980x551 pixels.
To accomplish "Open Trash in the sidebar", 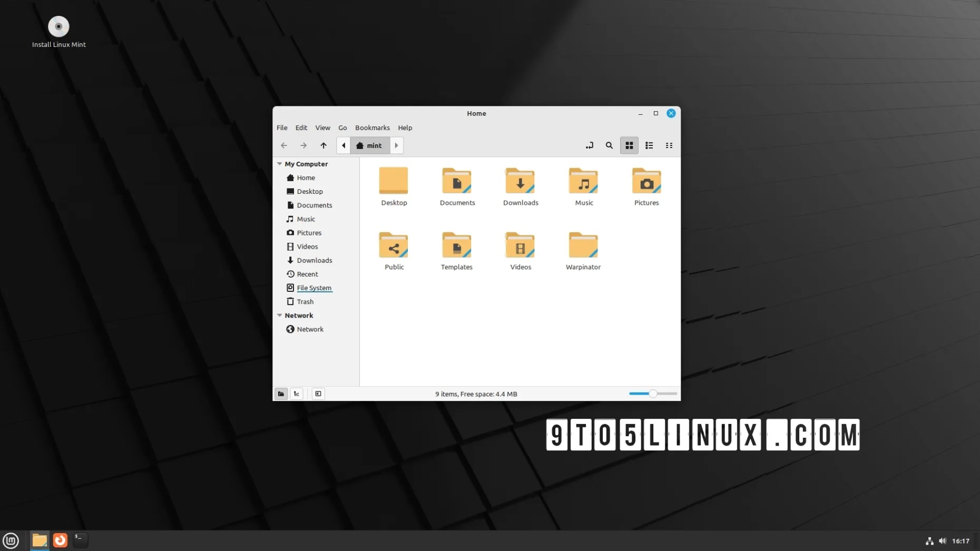I will tap(316, 302).
